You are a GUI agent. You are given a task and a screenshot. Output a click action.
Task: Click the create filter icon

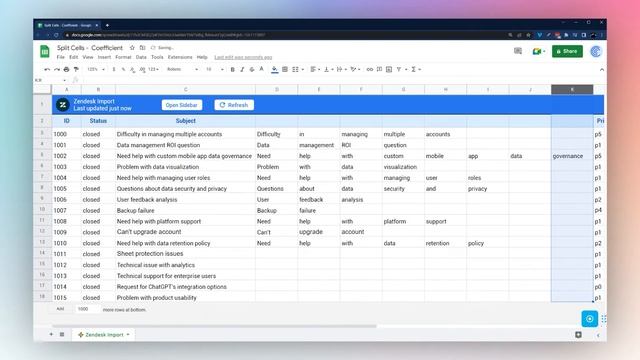point(399,69)
